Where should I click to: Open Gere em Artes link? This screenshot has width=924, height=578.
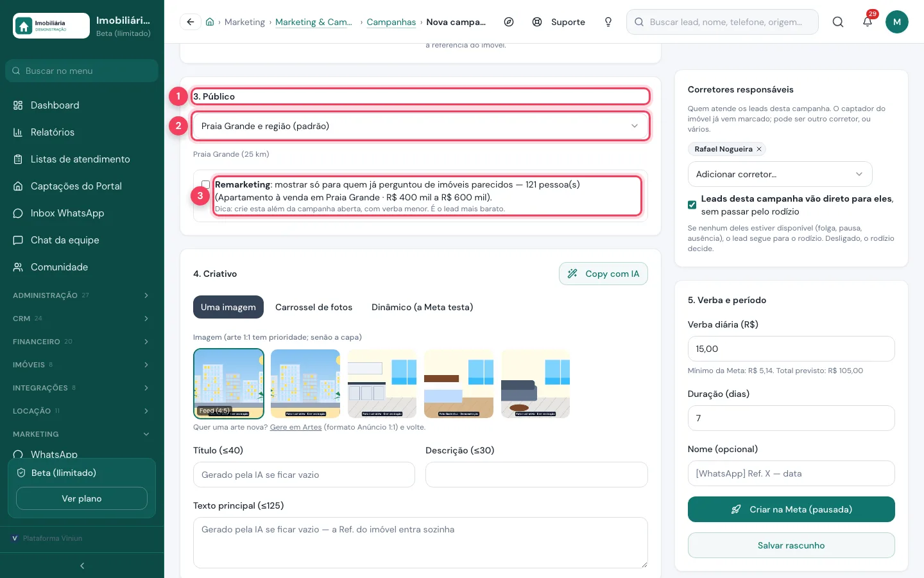pyautogui.click(x=296, y=427)
